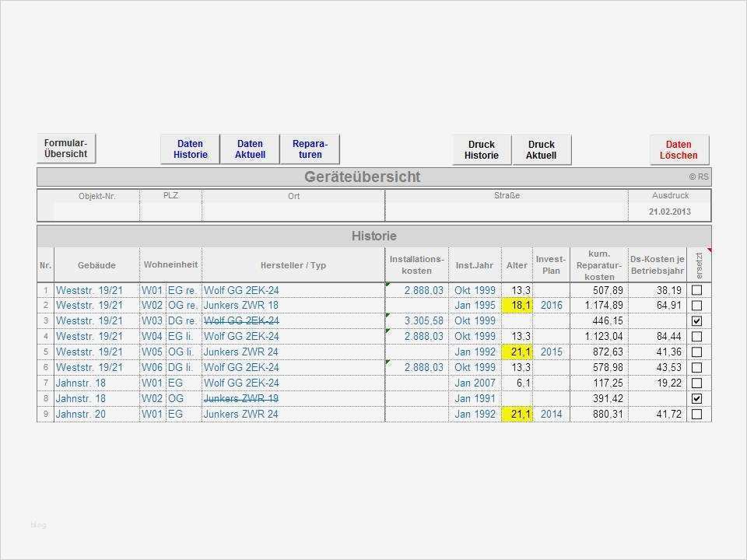Viewport: 747px width, 560px height.
Task: Click the green comment triangle on the 3.305,58 cell
Action: point(387,315)
